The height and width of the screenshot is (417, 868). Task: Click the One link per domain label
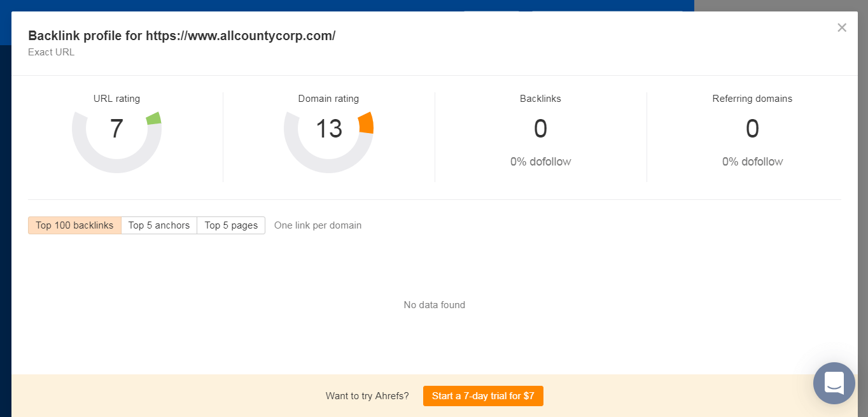[318, 225]
